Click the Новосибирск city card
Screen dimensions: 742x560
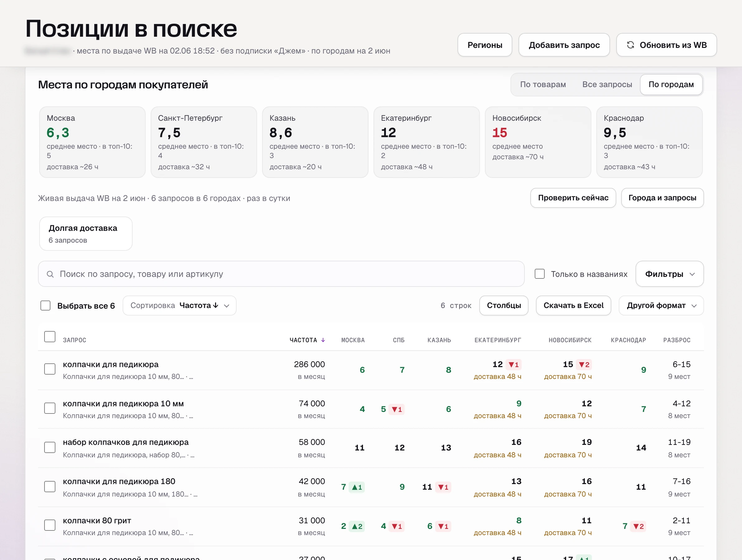click(x=538, y=142)
